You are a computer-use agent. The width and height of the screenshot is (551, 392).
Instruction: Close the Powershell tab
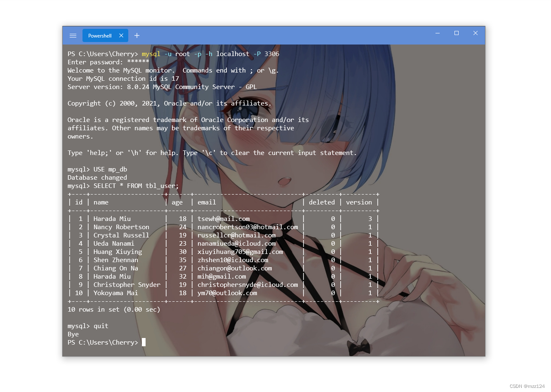pos(121,36)
